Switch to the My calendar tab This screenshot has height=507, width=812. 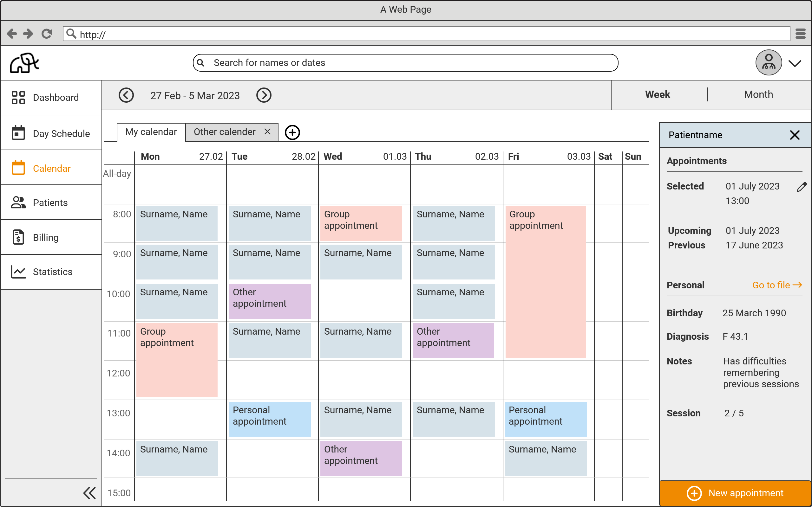(x=151, y=132)
